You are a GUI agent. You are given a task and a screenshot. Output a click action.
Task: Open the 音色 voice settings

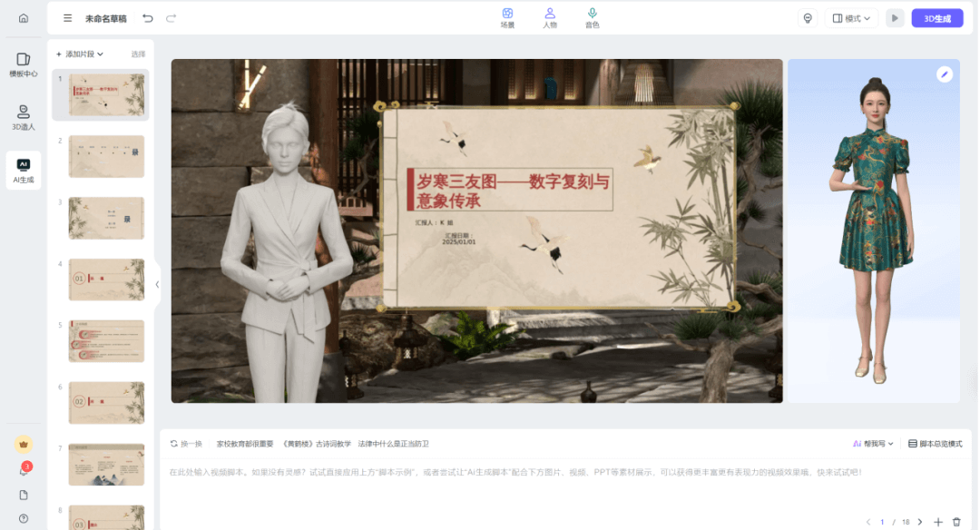tap(592, 18)
